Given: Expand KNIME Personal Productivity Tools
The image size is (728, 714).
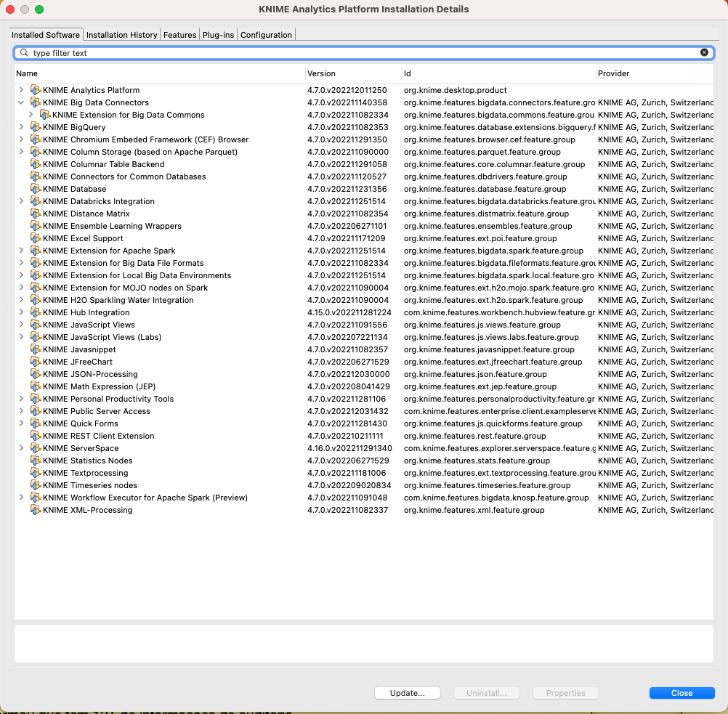Looking at the screenshot, I should point(21,398).
